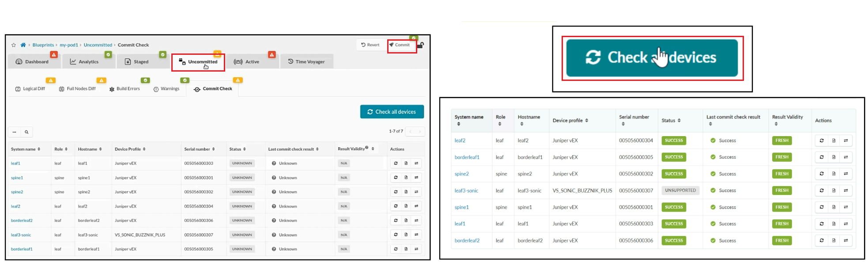868x263 pixels.
Task: Click refresh icon in the UNSUPPORTED leaf3-sonic row
Action: click(x=822, y=191)
